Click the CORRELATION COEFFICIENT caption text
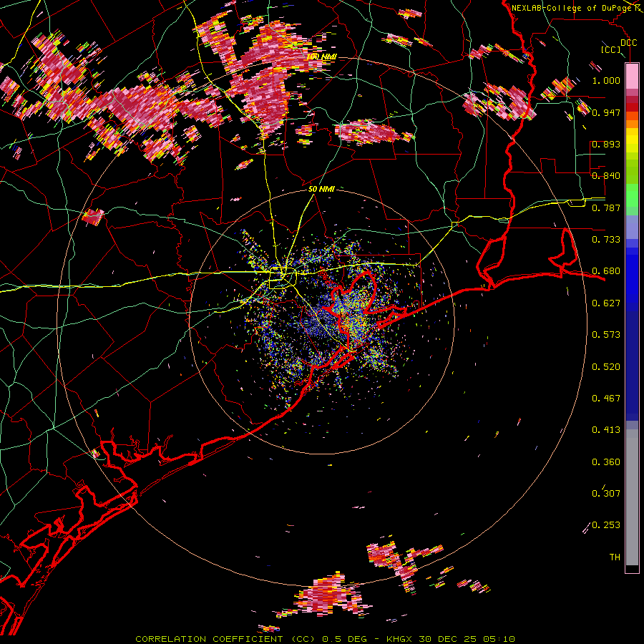644x644 pixels. tap(209, 639)
